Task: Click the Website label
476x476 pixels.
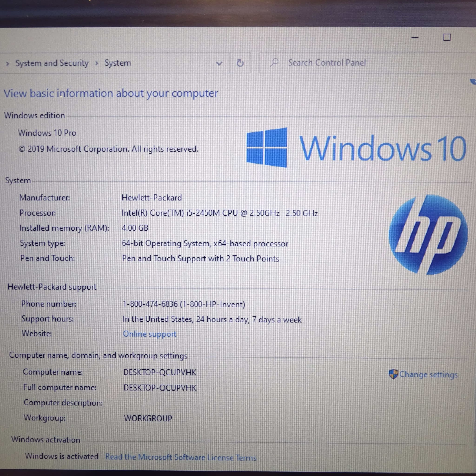Action: (37, 334)
